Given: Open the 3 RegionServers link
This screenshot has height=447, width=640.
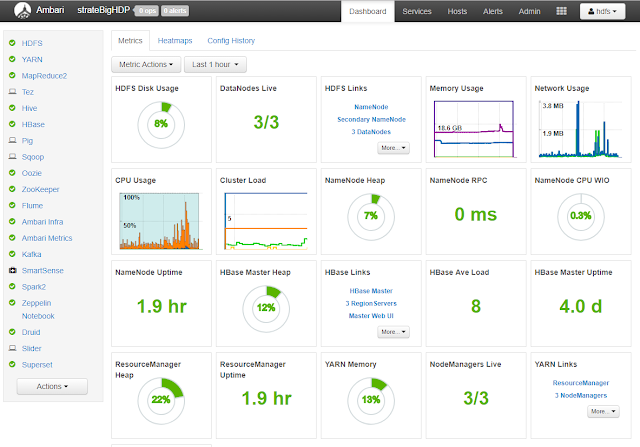Looking at the screenshot, I should [x=371, y=303].
